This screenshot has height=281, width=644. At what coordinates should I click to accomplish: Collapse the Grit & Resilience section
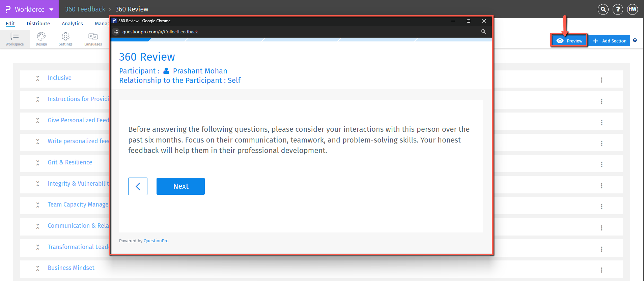tap(38, 163)
